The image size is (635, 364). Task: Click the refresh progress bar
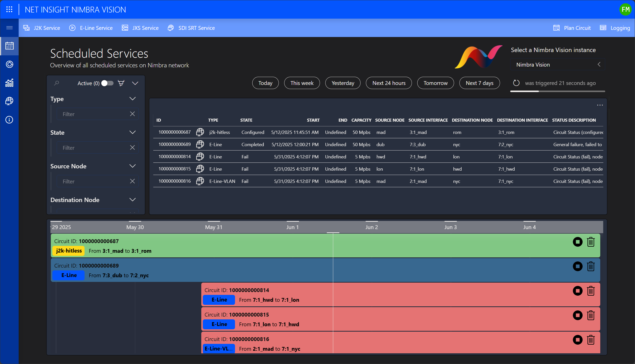click(558, 91)
